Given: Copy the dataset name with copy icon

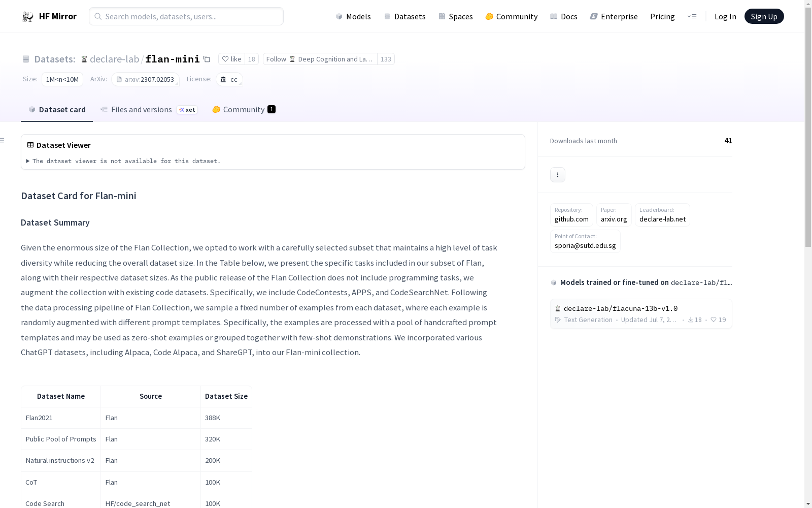Looking at the screenshot, I should tap(207, 59).
